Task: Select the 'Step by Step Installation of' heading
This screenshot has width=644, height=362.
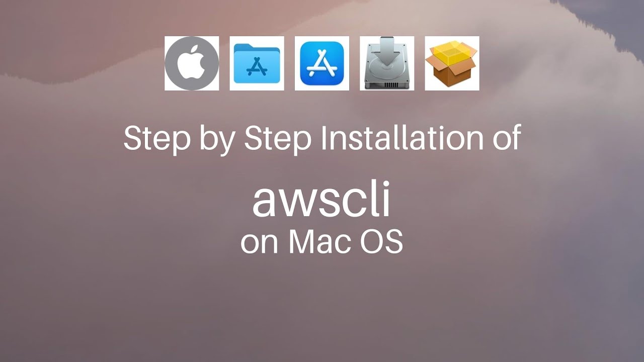Action: (x=322, y=138)
